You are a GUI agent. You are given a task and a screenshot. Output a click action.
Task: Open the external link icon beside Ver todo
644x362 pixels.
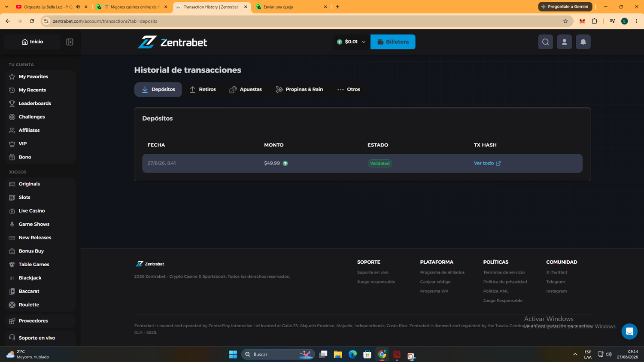tap(498, 164)
